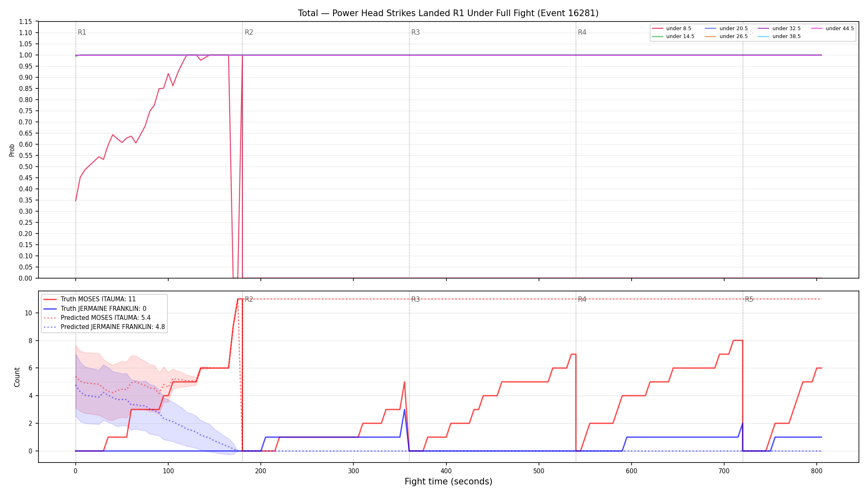Click the R3 round marker in bottom chart
Image resolution: width=868 pixels, height=496 pixels.
415,299
